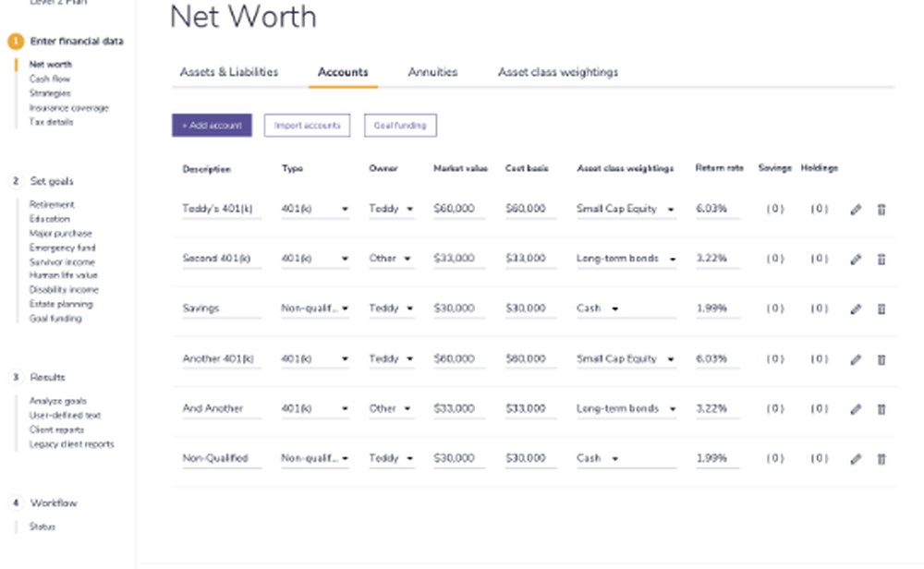This screenshot has width=924, height=569.
Task: Select step 3 Results number icon
Action: [16, 377]
